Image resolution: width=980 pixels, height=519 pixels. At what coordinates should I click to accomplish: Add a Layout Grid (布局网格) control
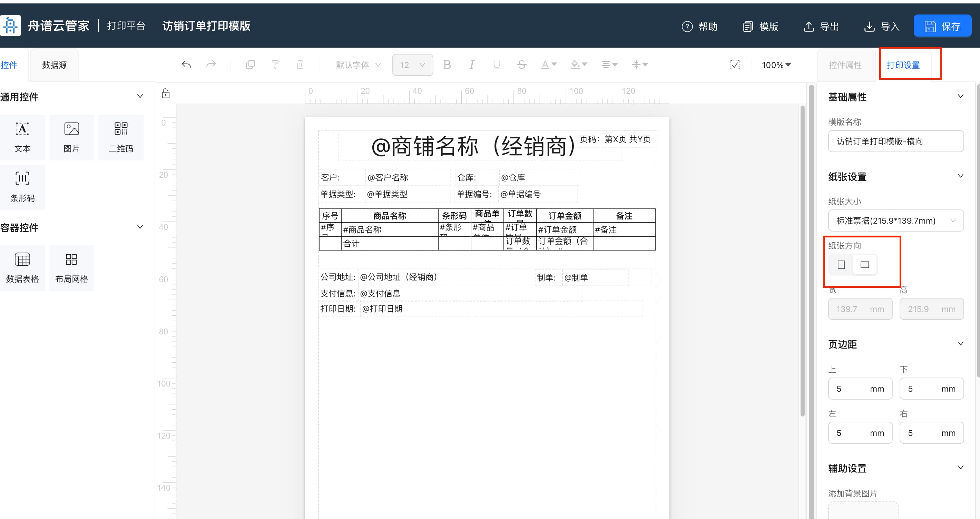pos(71,268)
